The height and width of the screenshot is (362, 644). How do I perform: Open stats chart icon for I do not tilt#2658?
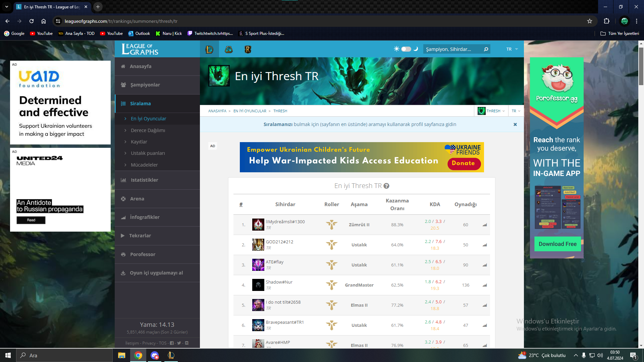(x=485, y=305)
